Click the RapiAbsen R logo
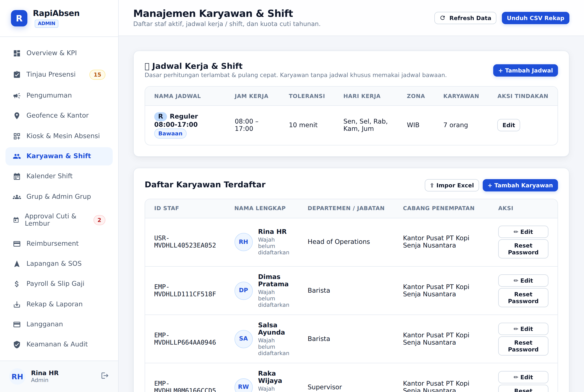The image size is (584, 392). (19, 18)
